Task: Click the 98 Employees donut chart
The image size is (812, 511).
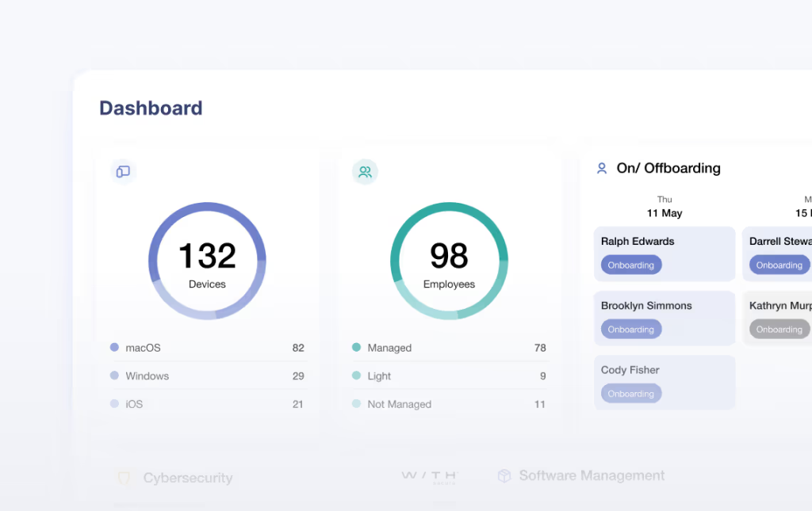Action: [x=449, y=261]
